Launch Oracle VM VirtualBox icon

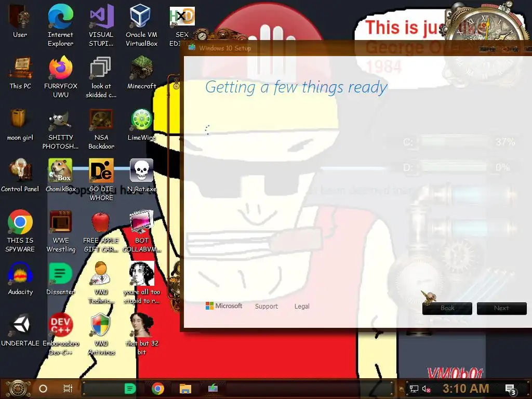tap(141, 25)
